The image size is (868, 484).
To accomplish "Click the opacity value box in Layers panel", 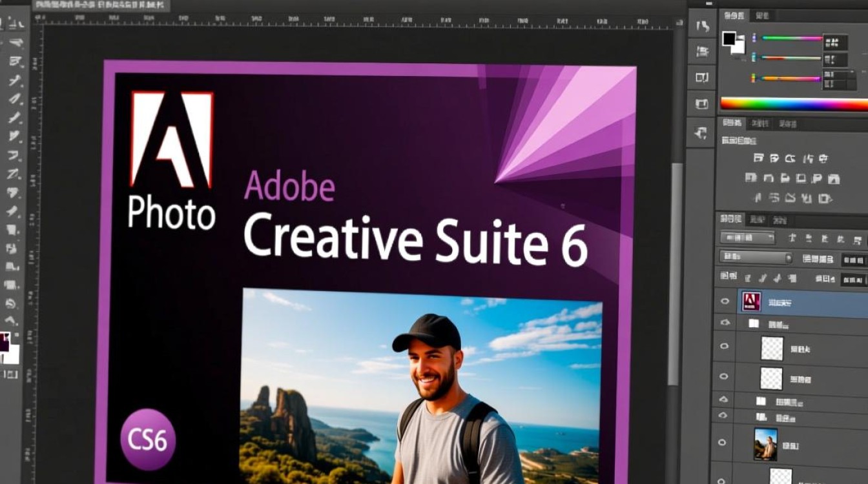I will pos(854,259).
